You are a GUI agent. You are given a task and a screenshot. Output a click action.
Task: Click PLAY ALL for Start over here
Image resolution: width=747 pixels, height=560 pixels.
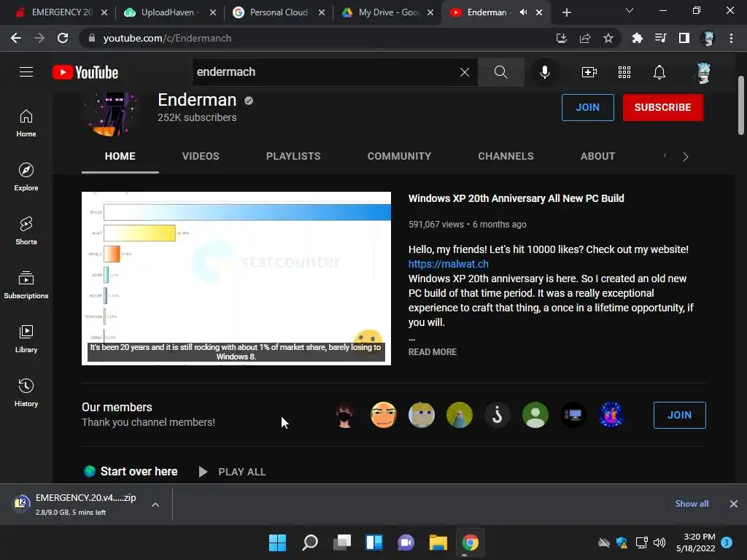(233, 472)
